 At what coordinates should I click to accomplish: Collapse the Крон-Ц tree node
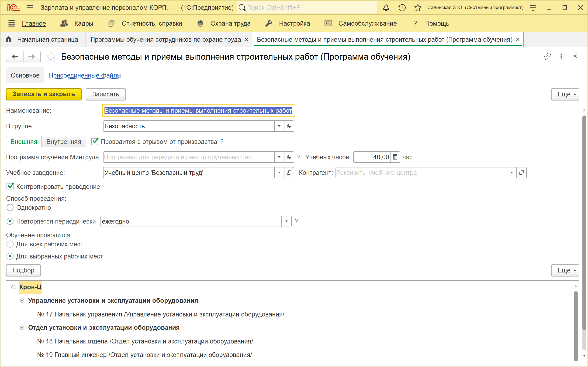13,287
